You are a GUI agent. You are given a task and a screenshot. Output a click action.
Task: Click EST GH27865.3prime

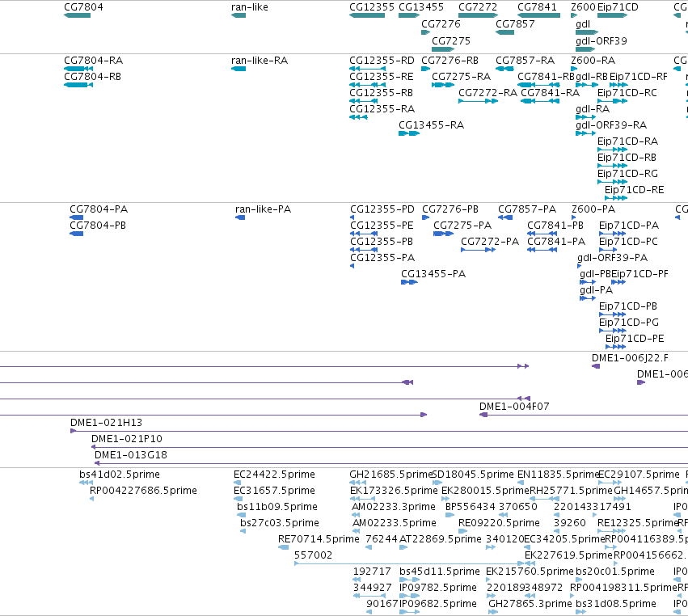tap(530, 604)
